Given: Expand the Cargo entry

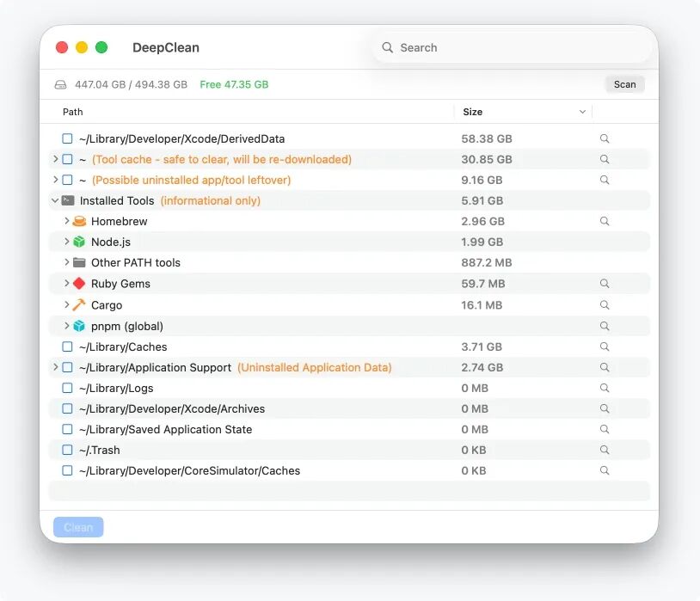Looking at the screenshot, I should 67,304.
